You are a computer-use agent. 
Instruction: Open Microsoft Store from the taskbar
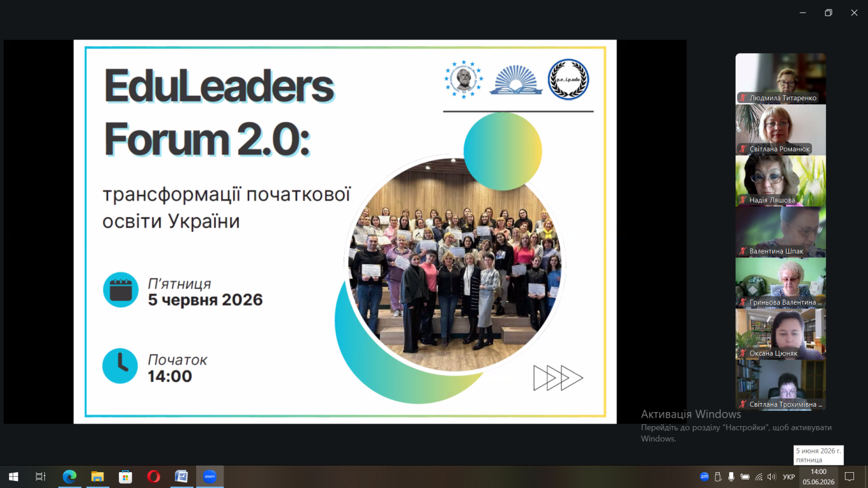125,476
